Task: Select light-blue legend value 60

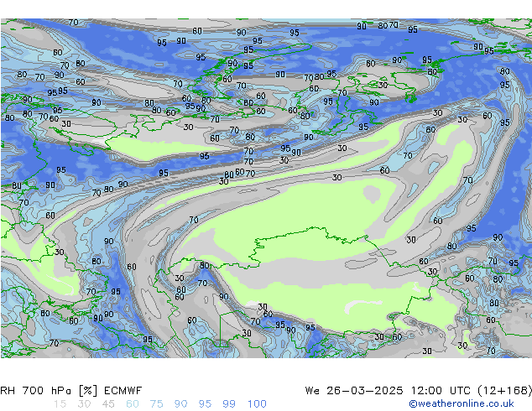Action: click(133, 404)
